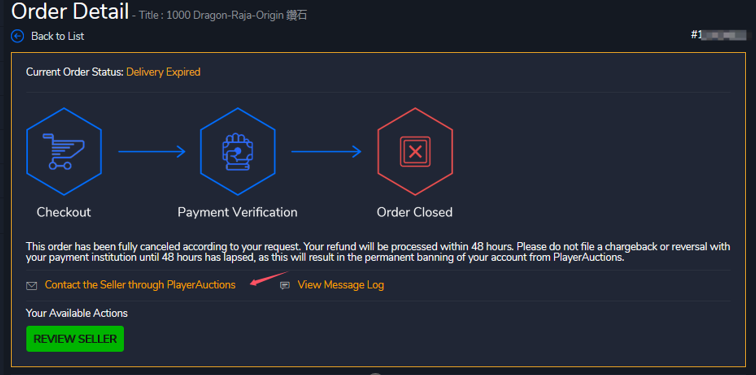Click the blue arrow between Checkout and Payment Verification
756x375 pixels.
pyautogui.click(x=152, y=152)
